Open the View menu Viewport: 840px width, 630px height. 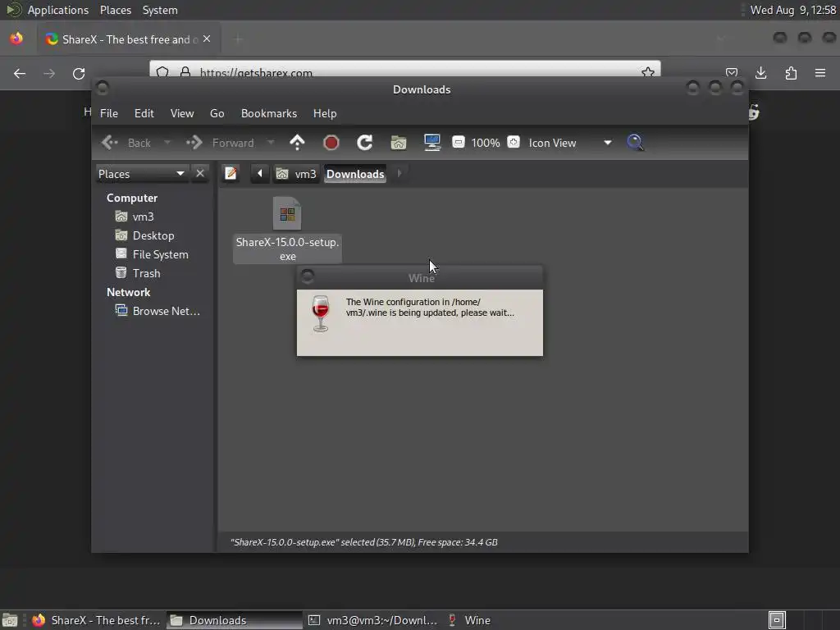click(182, 113)
